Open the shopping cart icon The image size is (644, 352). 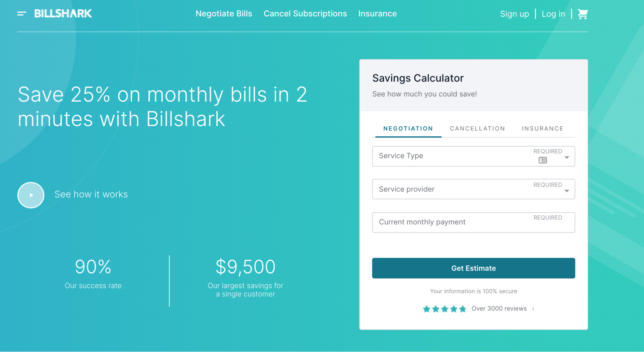point(582,14)
